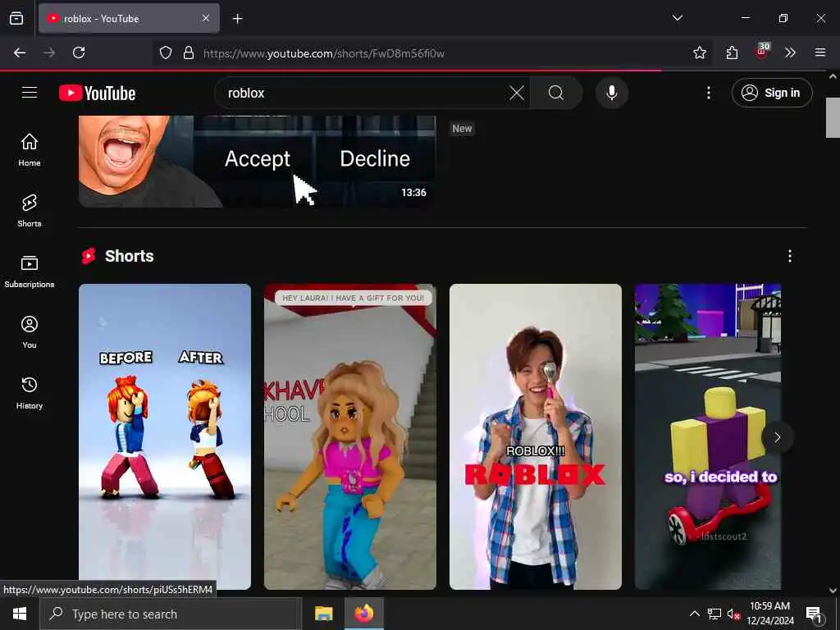Open the uBlock extension with 30 badge
The height and width of the screenshot is (630, 840).
[762, 52]
